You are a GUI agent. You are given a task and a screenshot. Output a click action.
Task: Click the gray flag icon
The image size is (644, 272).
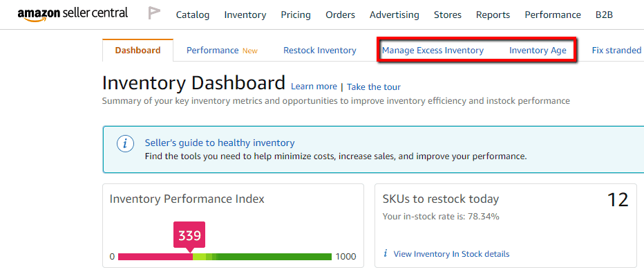tap(154, 14)
